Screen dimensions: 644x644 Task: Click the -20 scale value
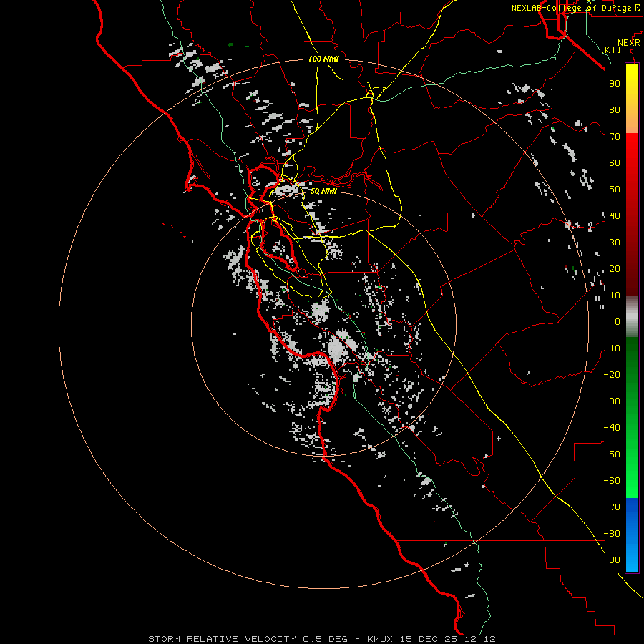tap(612, 374)
